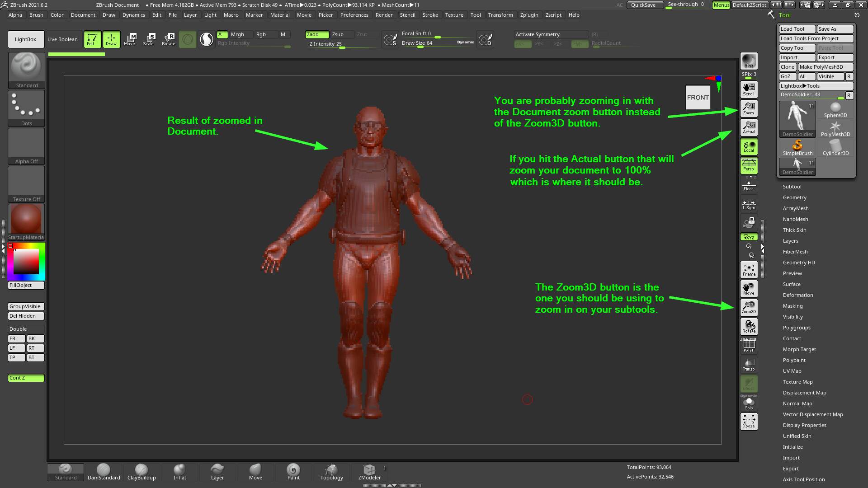Click the BPR render button
Viewport: 868px width, 488px height.
[749, 61]
